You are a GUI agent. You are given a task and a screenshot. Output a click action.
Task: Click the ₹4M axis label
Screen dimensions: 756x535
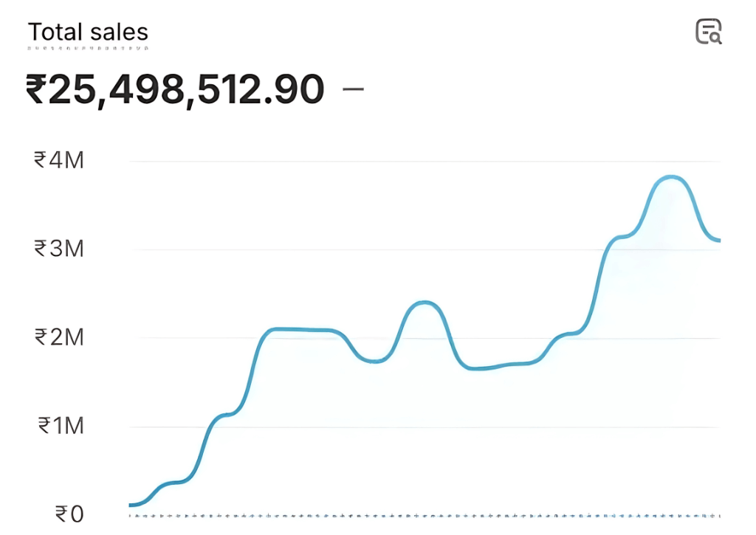[x=59, y=159]
